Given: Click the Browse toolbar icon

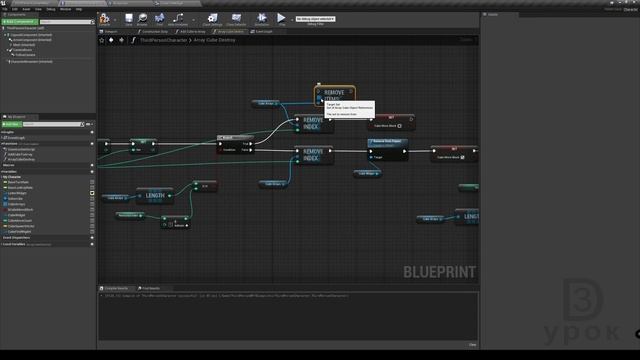Looking at the screenshot, I should (142, 19).
